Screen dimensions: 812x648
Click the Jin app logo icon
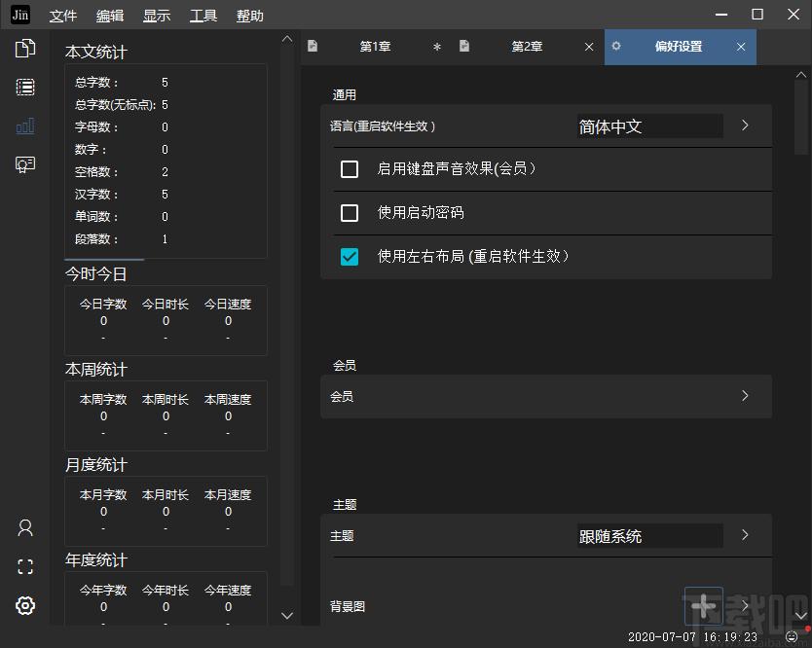(20, 15)
